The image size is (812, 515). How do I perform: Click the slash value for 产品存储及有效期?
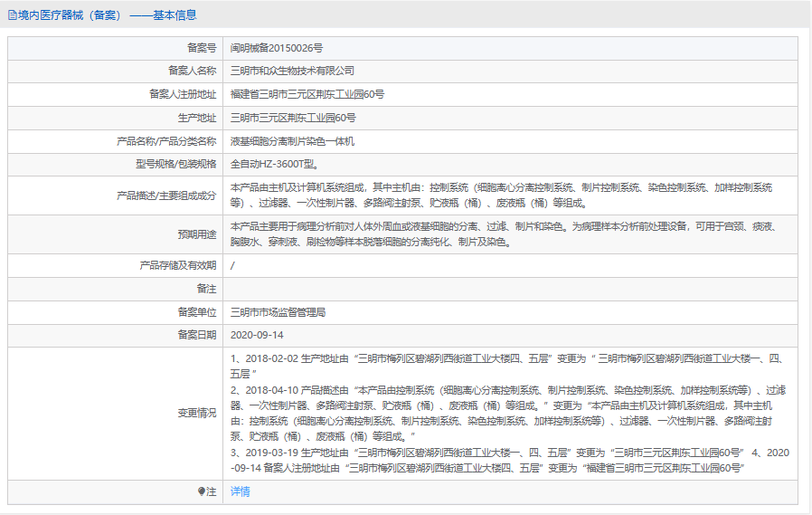(232, 266)
